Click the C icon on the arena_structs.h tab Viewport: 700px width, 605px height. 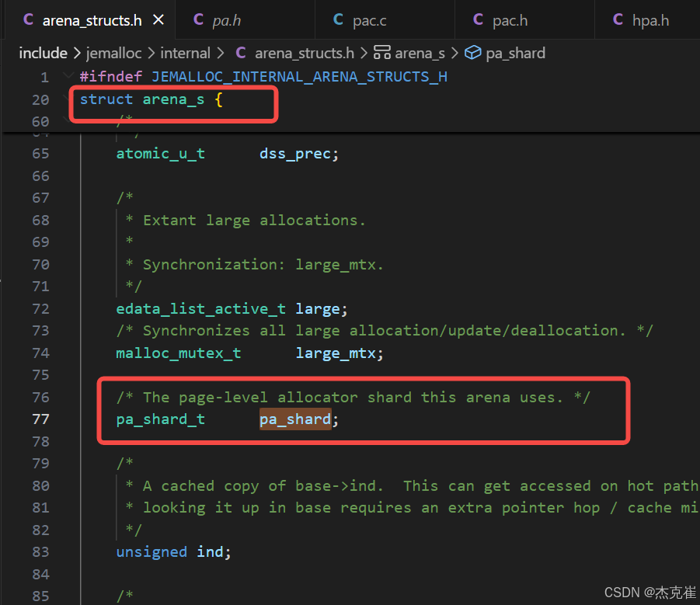pos(28,19)
